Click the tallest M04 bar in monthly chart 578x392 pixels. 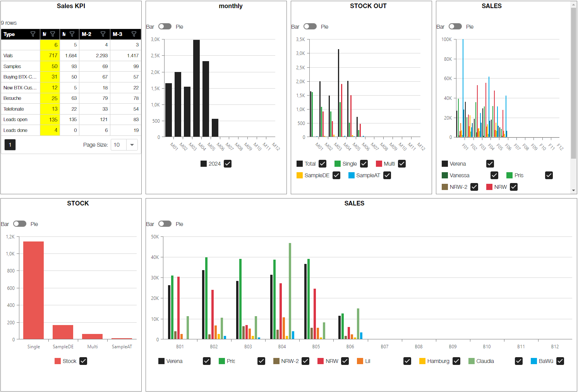(x=196, y=88)
